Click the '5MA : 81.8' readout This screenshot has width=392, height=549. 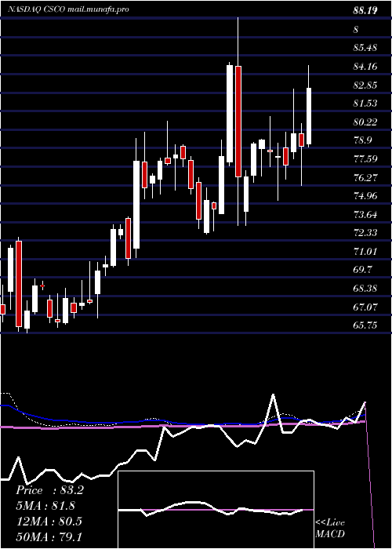point(45,506)
